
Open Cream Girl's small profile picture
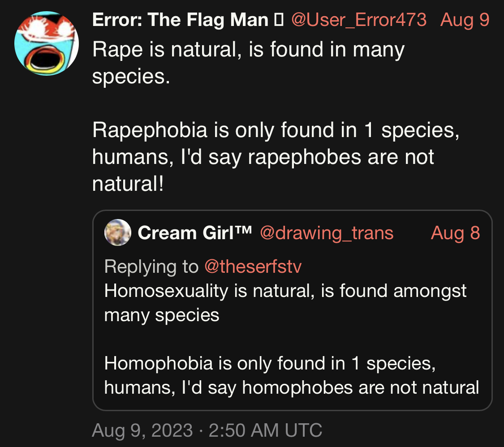point(117,233)
